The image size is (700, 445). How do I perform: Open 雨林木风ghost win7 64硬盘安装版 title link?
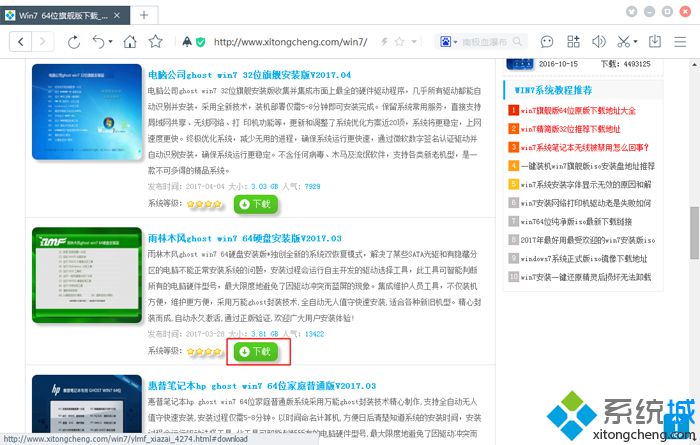click(x=245, y=238)
